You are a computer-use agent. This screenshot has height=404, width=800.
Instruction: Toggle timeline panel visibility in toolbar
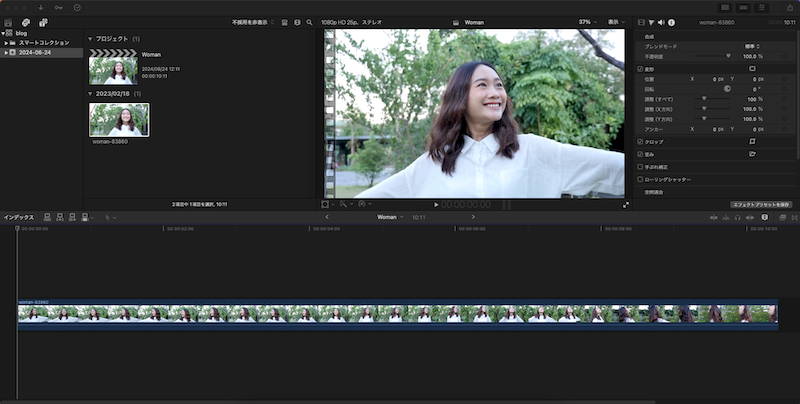point(743,8)
